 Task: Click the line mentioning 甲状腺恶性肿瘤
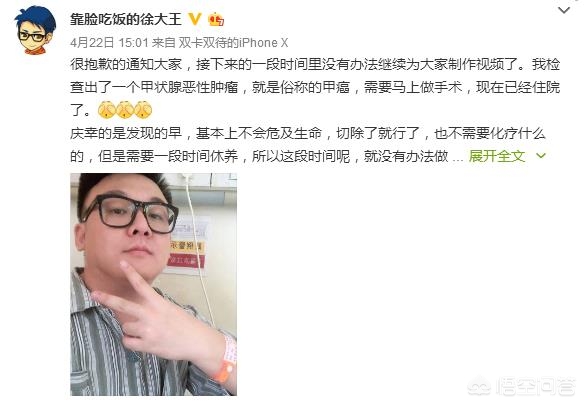click(x=315, y=87)
